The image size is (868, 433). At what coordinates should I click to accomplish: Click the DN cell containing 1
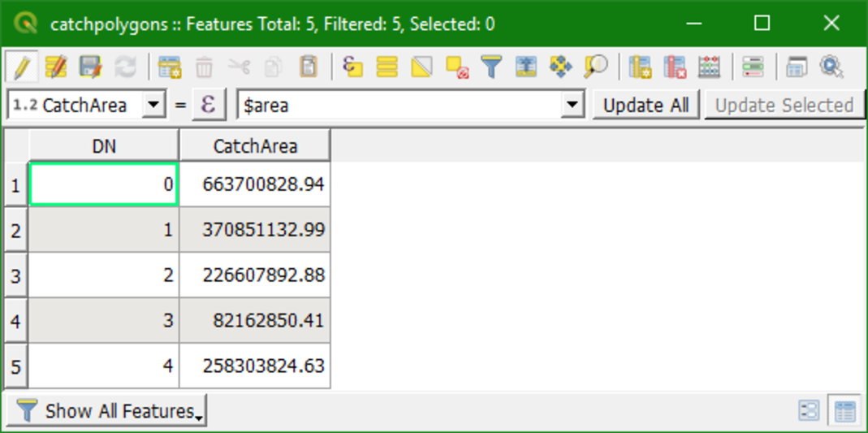[103, 230]
